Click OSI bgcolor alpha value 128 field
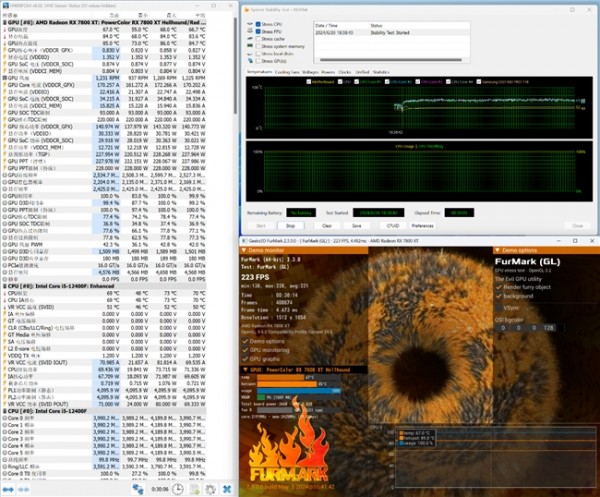600x497 pixels. [x=549, y=328]
